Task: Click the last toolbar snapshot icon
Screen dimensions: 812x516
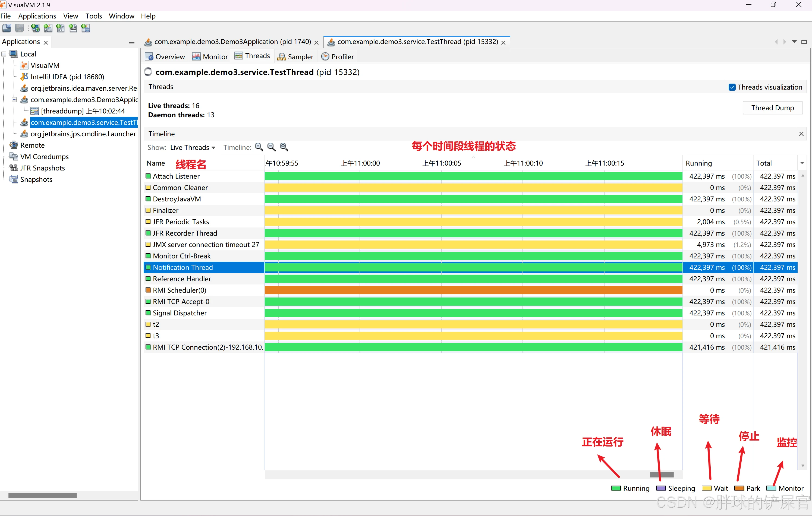Action: pos(85,28)
